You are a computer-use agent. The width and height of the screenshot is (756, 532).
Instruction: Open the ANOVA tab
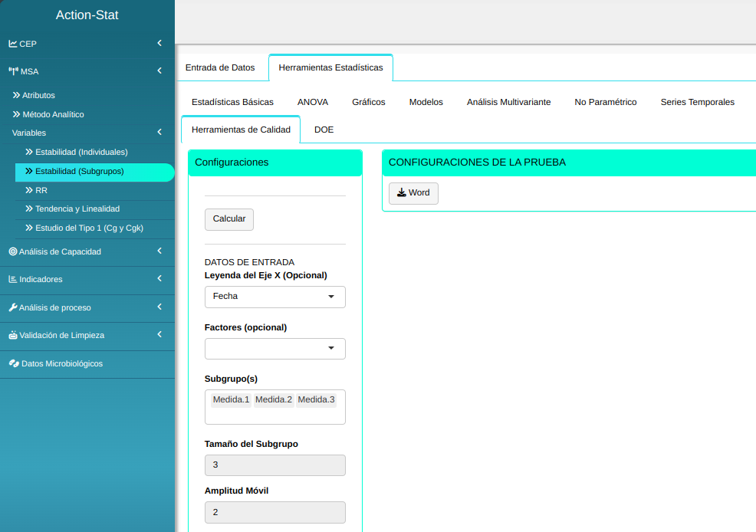(x=313, y=102)
